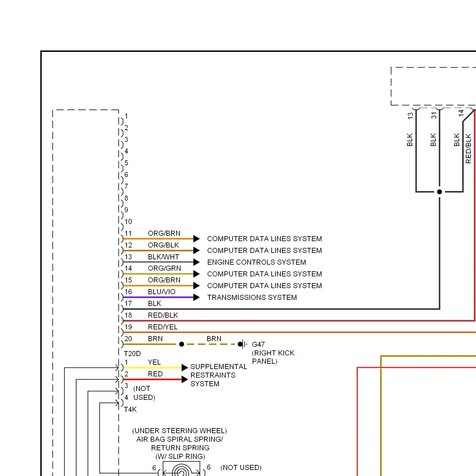This screenshot has width=476, height=476.
Task: Click pin 4 of T4K connector
Action: (x=126, y=397)
